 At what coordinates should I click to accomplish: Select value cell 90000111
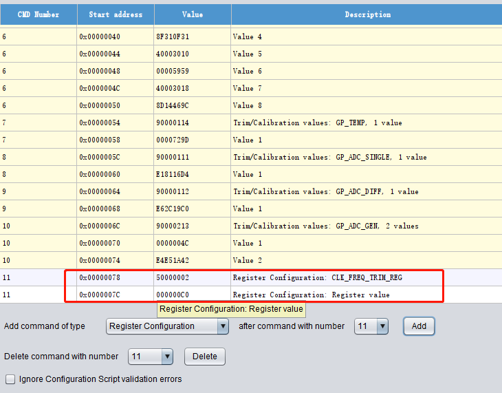(192, 157)
